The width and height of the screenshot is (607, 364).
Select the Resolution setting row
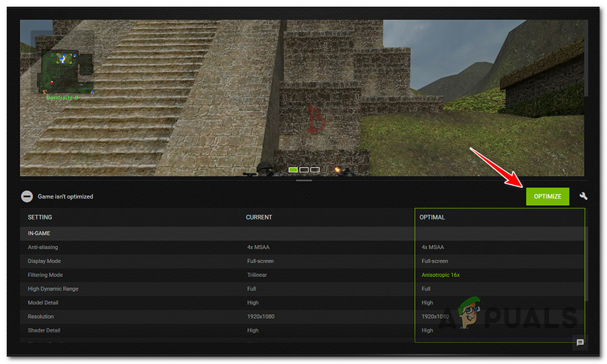coord(302,316)
